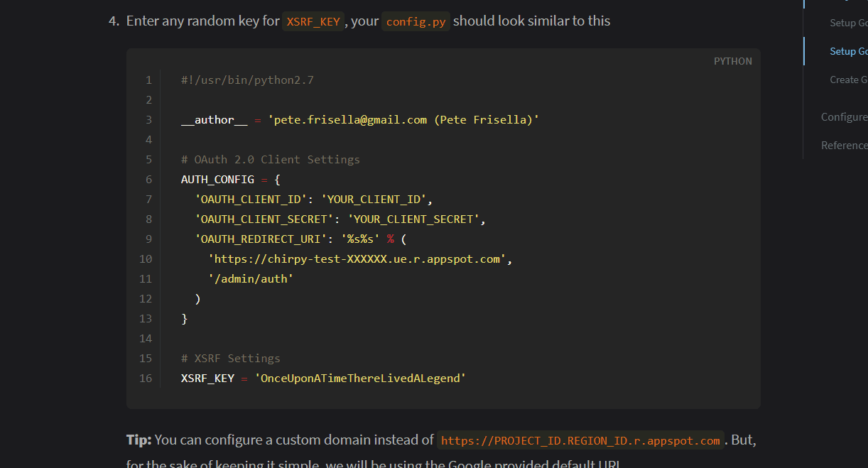Click the AUTH_CONFIG variable name
The height and width of the screenshot is (468, 868).
point(217,180)
